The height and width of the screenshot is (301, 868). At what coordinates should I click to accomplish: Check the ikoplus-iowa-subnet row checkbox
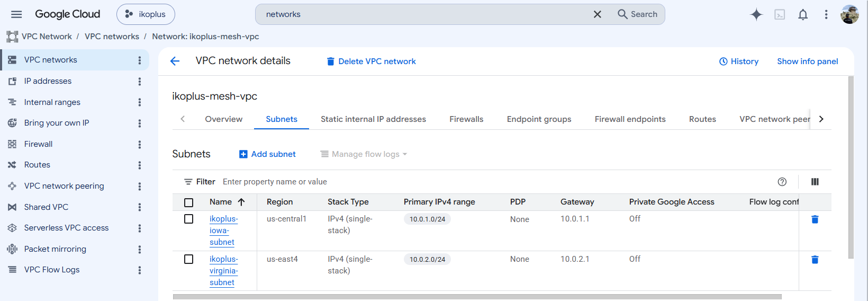pyautogui.click(x=188, y=219)
